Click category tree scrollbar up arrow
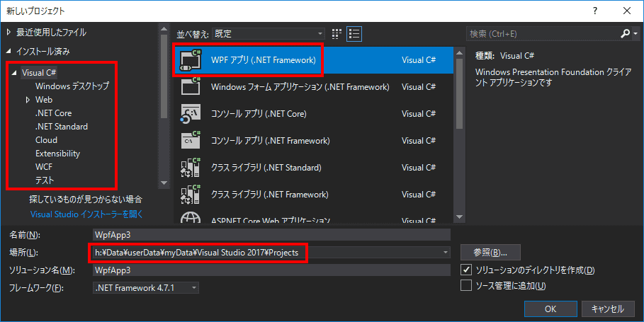Image resolution: width=644 pixels, height=322 pixels. point(164,29)
